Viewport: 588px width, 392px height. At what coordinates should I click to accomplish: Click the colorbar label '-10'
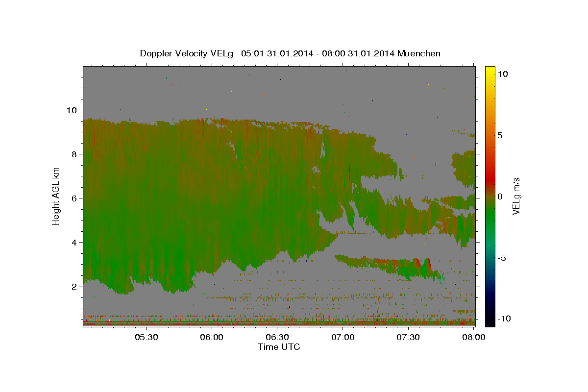[504, 318]
